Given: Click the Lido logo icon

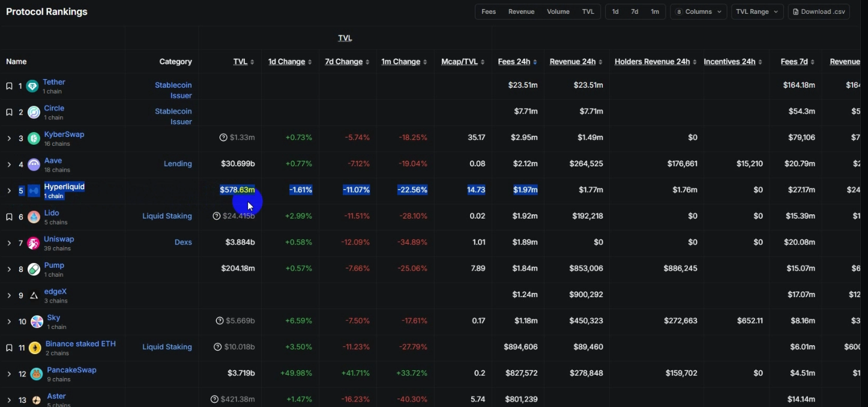Looking at the screenshot, I should point(34,217).
